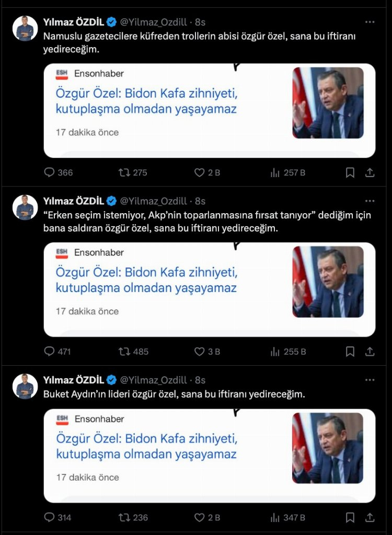The width and height of the screenshot is (392, 535).
Task: Like the tweet mentioning Erken seçim
Action: (x=199, y=352)
